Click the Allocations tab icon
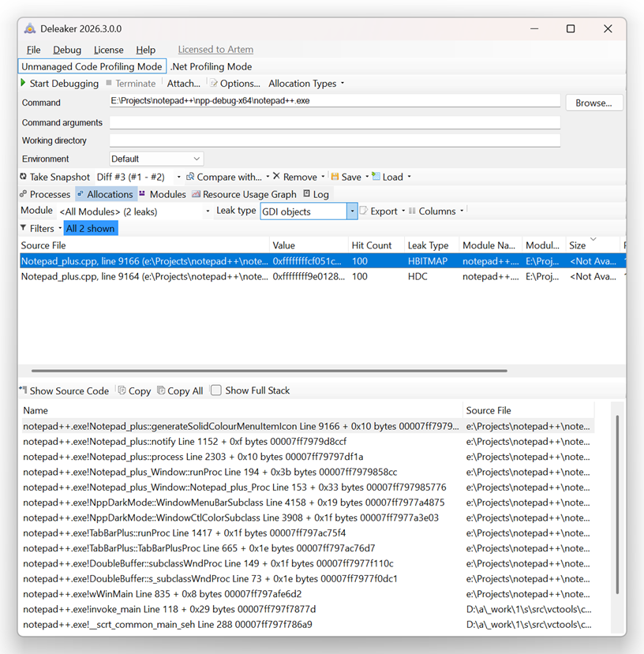Screen dimensions: 644x654 80,193
